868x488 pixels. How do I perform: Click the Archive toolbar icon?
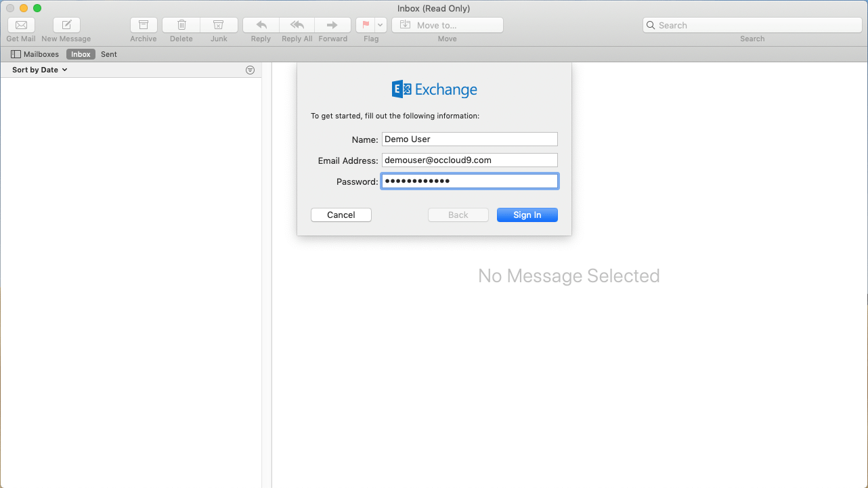144,25
